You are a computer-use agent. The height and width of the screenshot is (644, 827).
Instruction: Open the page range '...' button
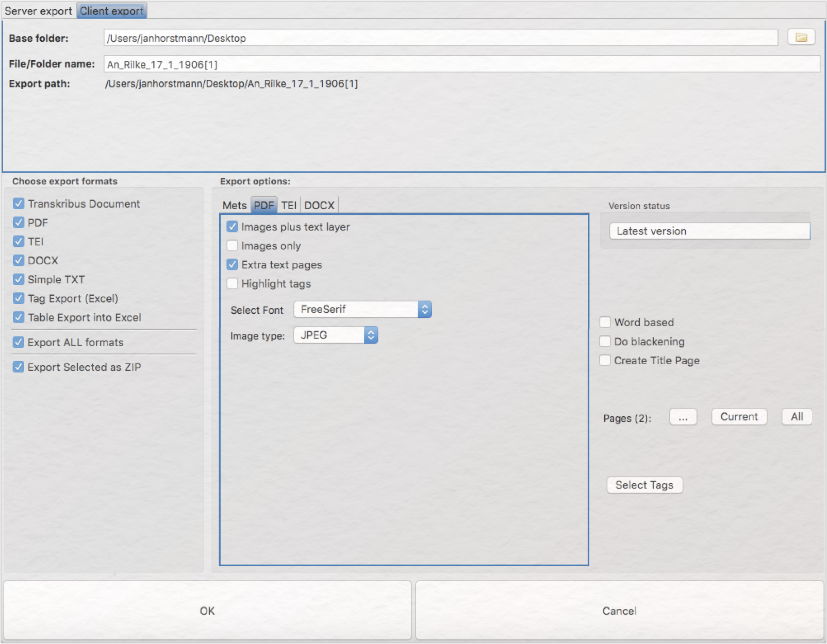click(x=683, y=417)
